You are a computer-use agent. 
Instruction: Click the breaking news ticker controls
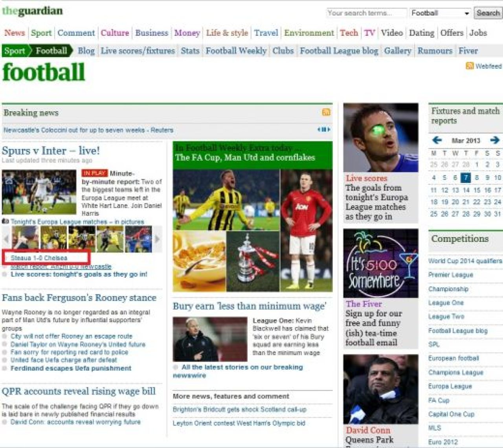tap(324, 129)
